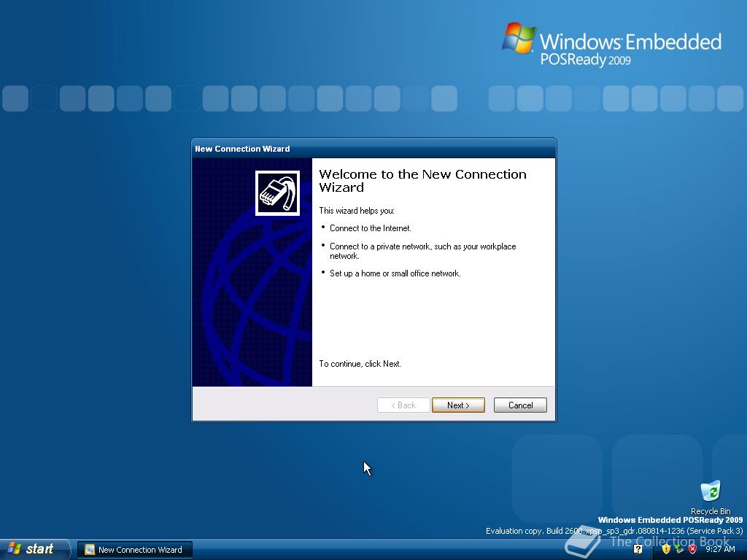
Task: Click the network cable wizard icon
Action: click(x=277, y=192)
